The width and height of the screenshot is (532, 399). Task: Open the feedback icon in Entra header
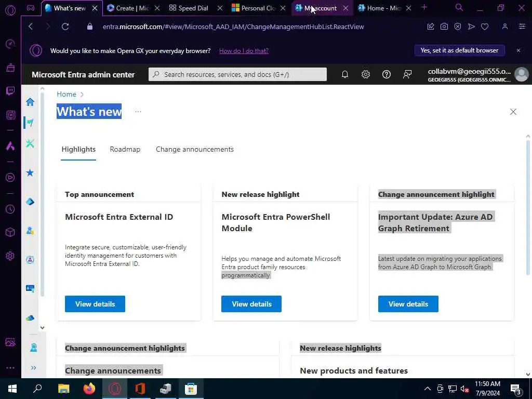click(407, 74)
